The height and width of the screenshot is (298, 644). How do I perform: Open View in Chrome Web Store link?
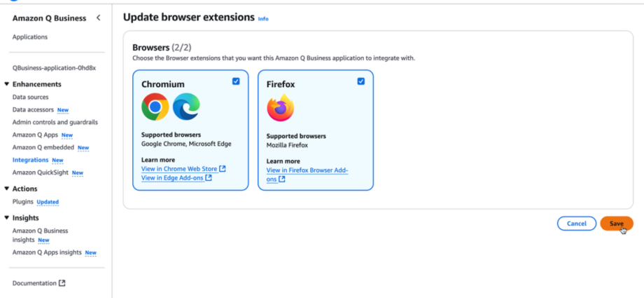(179, 169)
